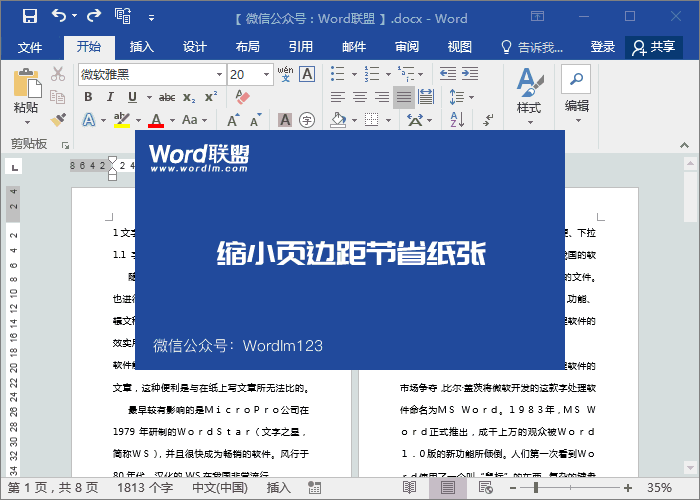Click the Zoom In plus button
Screen dimensions: 700x500
628,488
